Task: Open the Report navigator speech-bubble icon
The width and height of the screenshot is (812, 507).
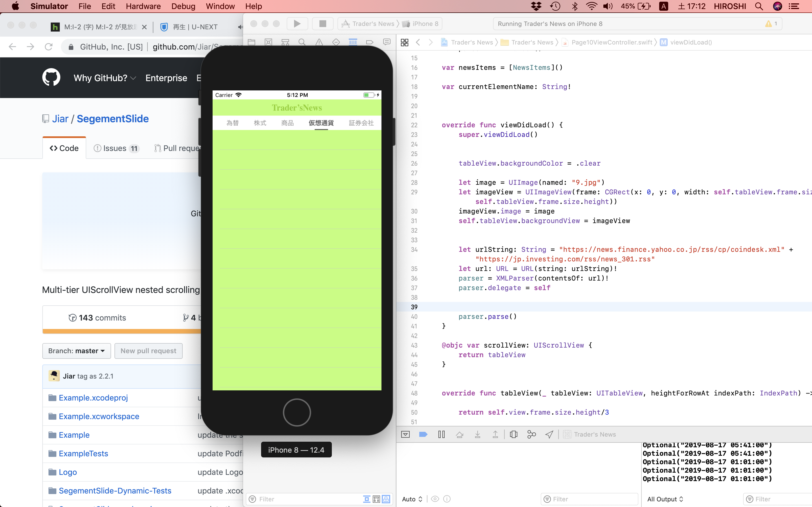Action: [x=387, y=42]
